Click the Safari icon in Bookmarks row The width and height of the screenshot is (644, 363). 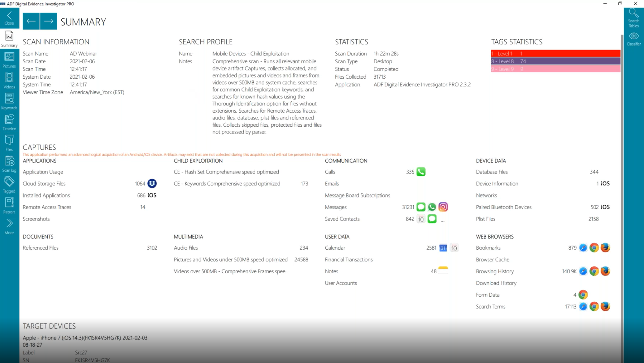(583, 248)
